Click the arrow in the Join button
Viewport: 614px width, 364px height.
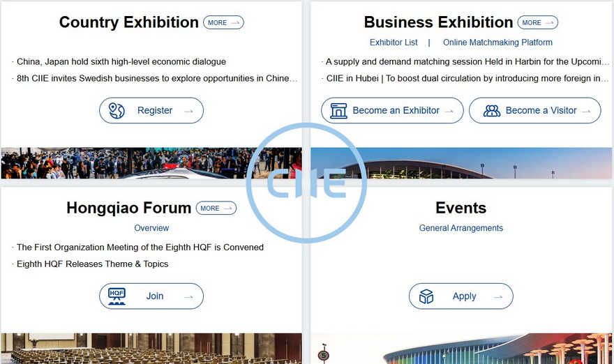pos(188,297)
